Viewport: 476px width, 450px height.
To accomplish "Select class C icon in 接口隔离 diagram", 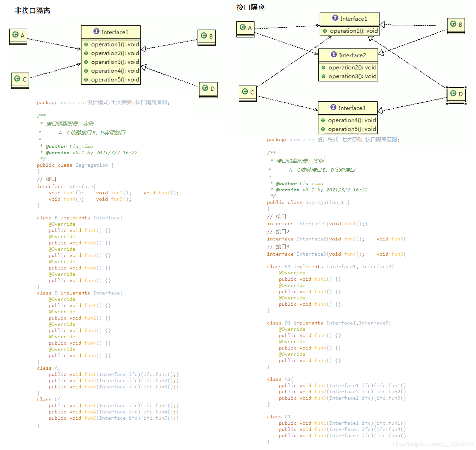I will pyautogui.click(x=245, y=91).
